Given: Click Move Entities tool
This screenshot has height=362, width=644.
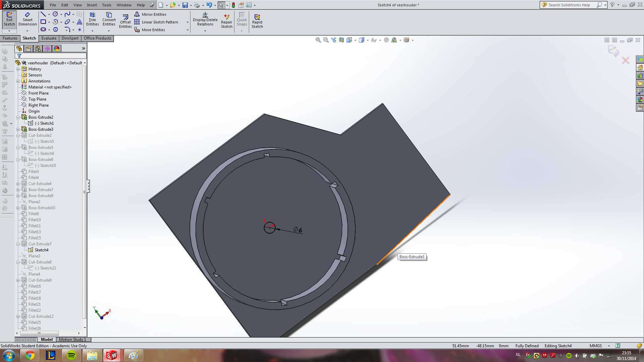Looking at the screenshot, I should pyautogui.click(x=150, y=29).
